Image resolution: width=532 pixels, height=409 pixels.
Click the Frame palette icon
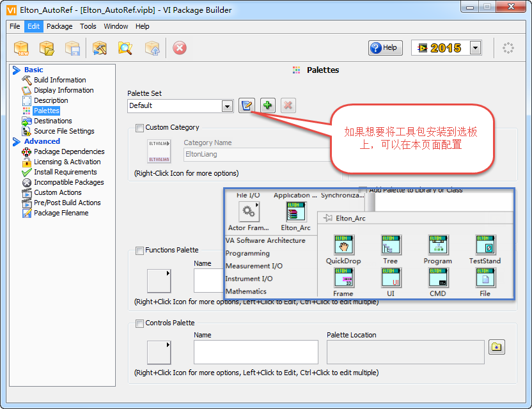(344, 277)
